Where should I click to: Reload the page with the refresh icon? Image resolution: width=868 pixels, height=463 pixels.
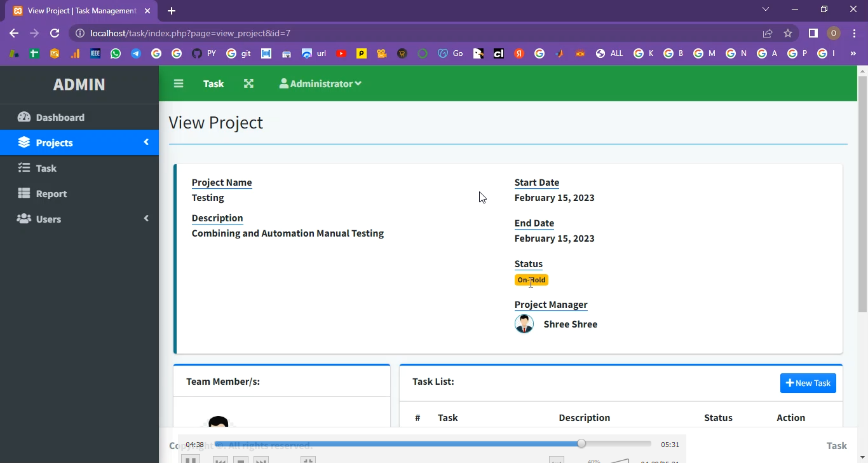[x=55, y=33]
